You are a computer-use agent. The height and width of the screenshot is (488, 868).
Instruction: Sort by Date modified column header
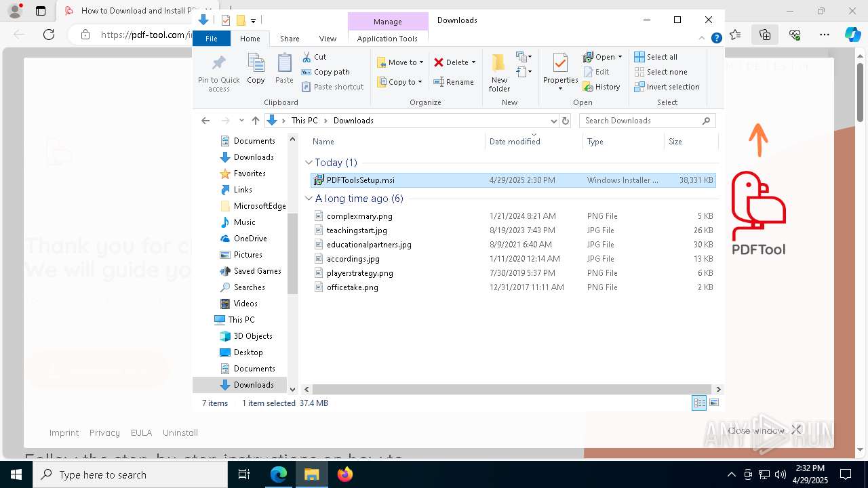(534, 142)
